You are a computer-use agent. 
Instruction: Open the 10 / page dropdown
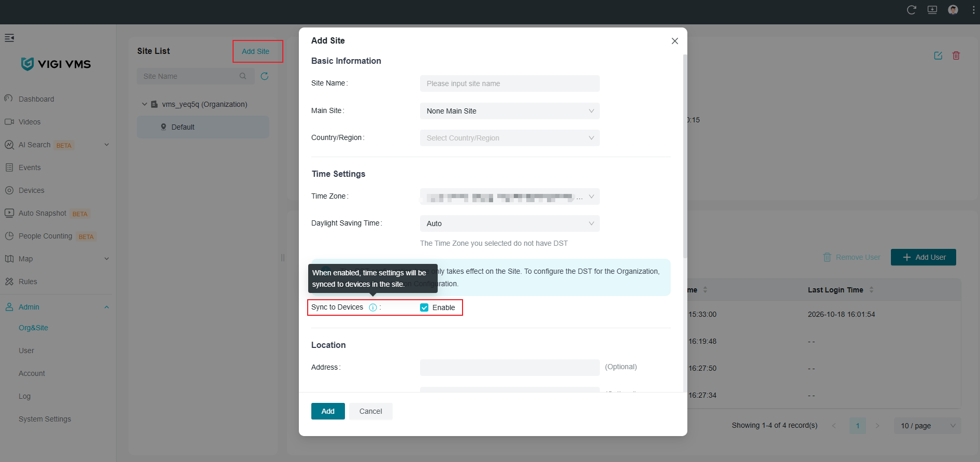[x=927, y=426]
